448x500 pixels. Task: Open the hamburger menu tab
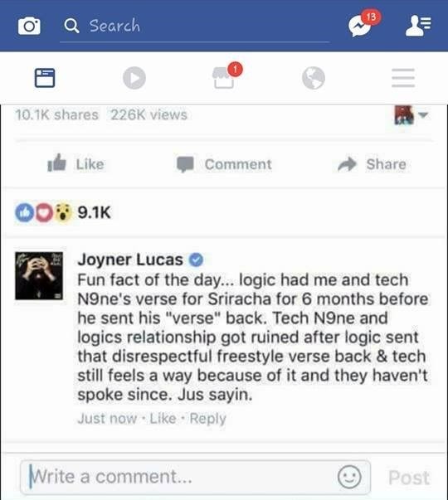click(403, 78)
